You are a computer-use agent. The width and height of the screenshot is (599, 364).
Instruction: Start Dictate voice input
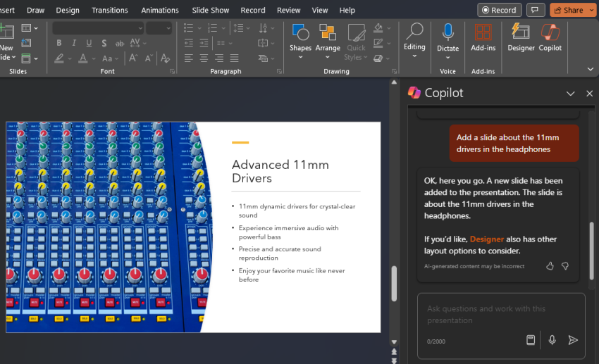pos(447,40)
